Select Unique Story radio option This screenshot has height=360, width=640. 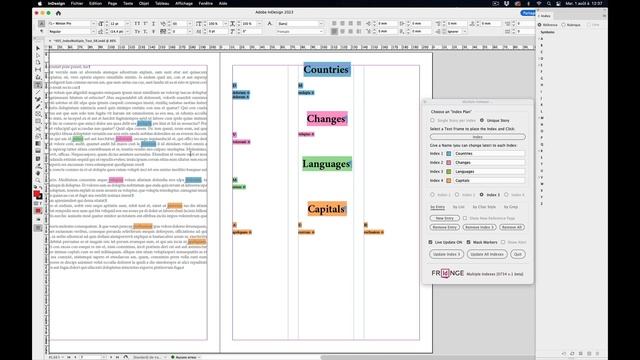(x=482, y=120)
